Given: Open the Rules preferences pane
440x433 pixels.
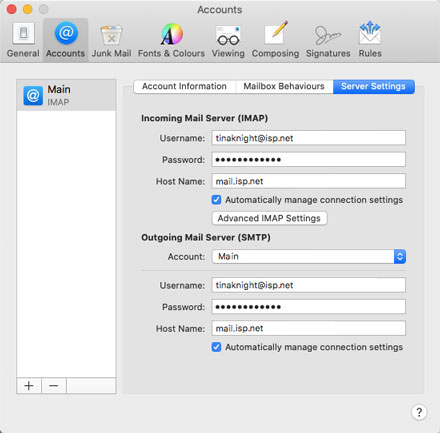Looking at the screenshot, I should coord(370,40).
